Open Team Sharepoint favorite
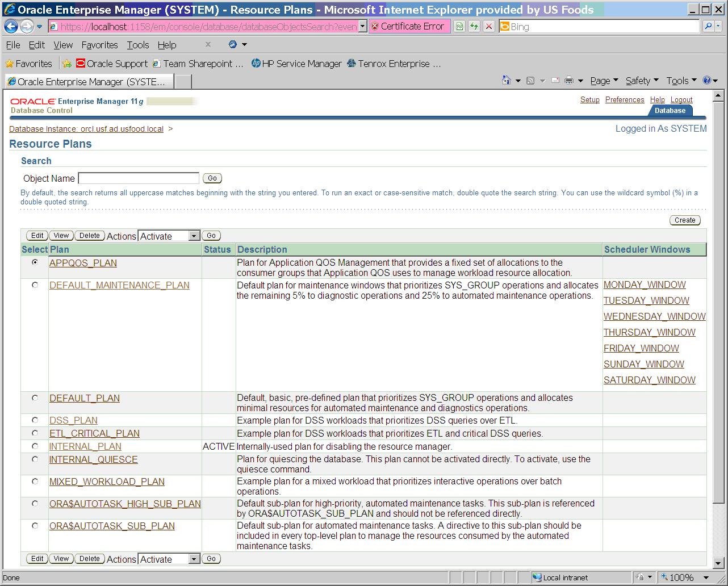This screenshot has height=586, width=728. click(x=198, y=64)
